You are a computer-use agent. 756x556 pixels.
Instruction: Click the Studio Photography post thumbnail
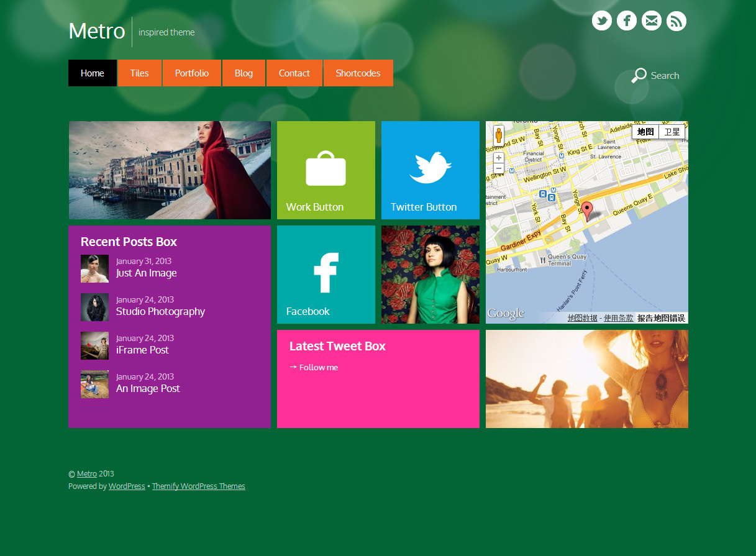click(94, 308)
